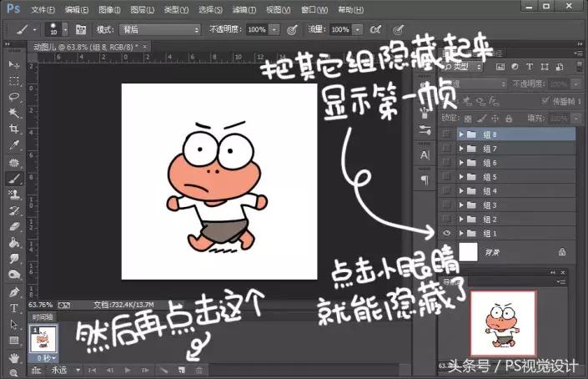Viewport: 588px width, 379px height.
Task: Select the Horizontal Type tool
Action: click(14, 308)
